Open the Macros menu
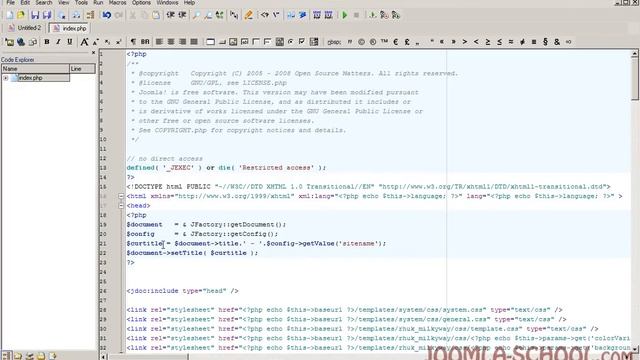640x360 pixels. click(118, 2)
